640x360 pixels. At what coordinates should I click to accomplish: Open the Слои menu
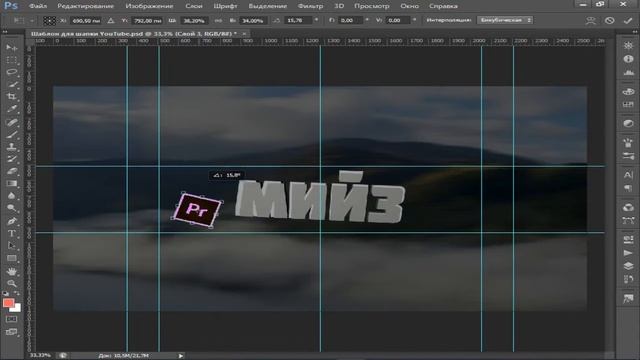194,6
